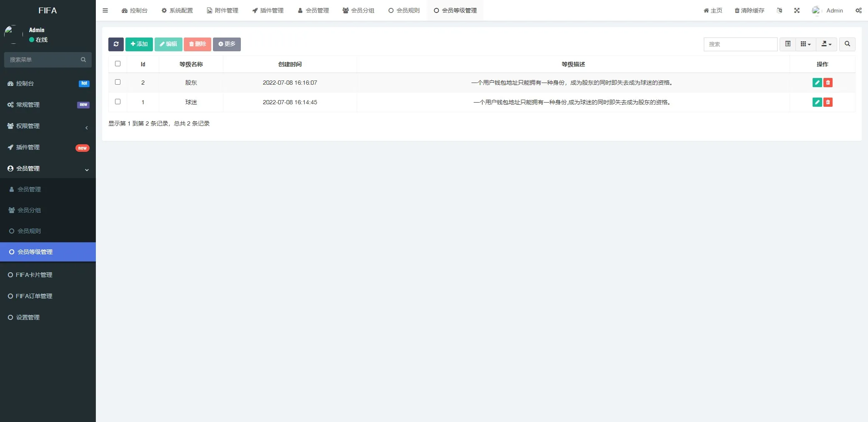Click 清除缓存 clear cache link
Image resolution: width=868 pixels, height=422 pixels.
(x=749, y=10)
